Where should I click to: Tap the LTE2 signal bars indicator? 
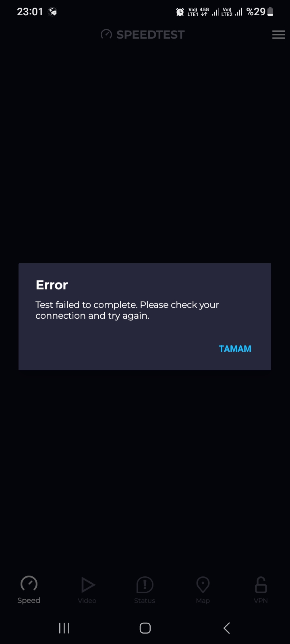(232, 12)
